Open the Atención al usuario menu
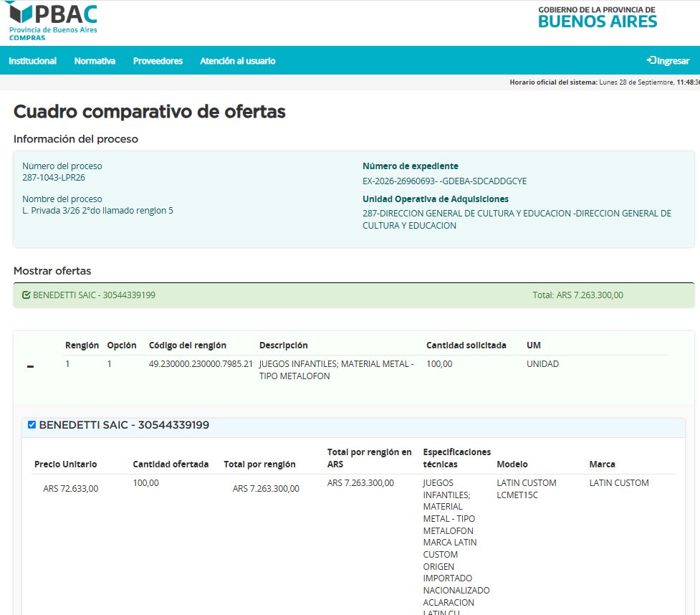The height and width of the screenshot is (615, 700). [237, 61]
